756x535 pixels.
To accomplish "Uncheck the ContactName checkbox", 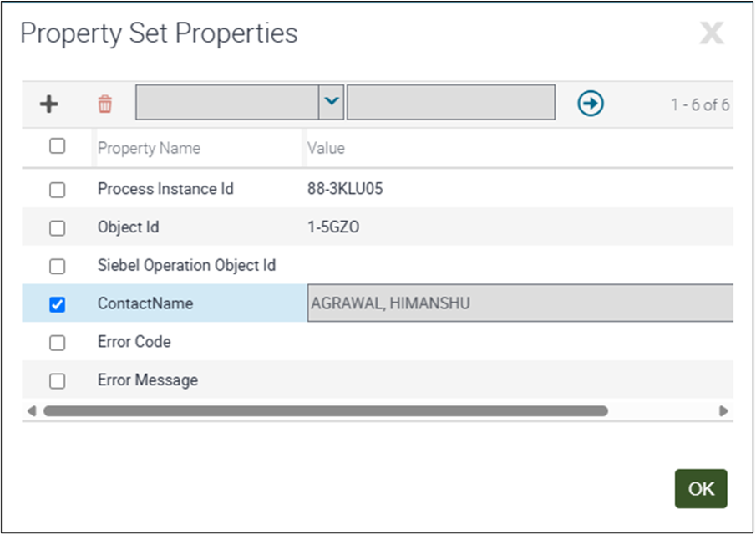I will pyautogui.click(x=58, y=303).
